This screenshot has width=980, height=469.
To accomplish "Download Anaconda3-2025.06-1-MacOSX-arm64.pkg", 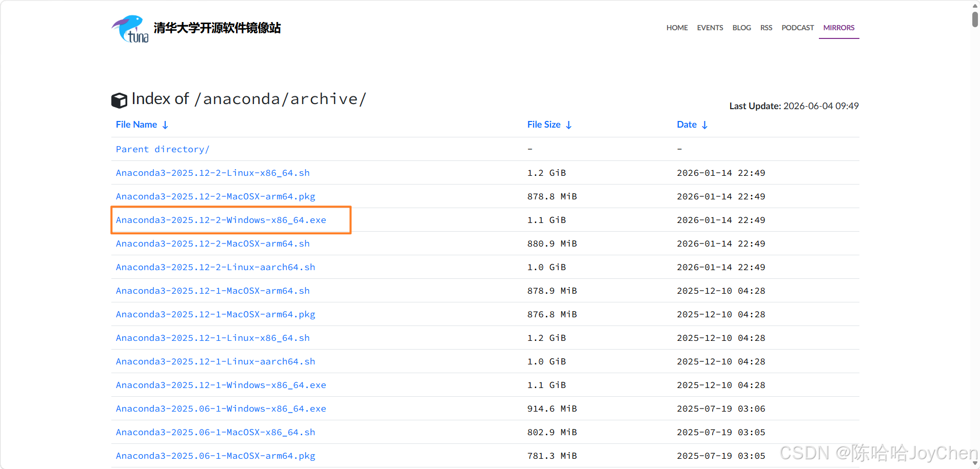I will coord(215,456).
